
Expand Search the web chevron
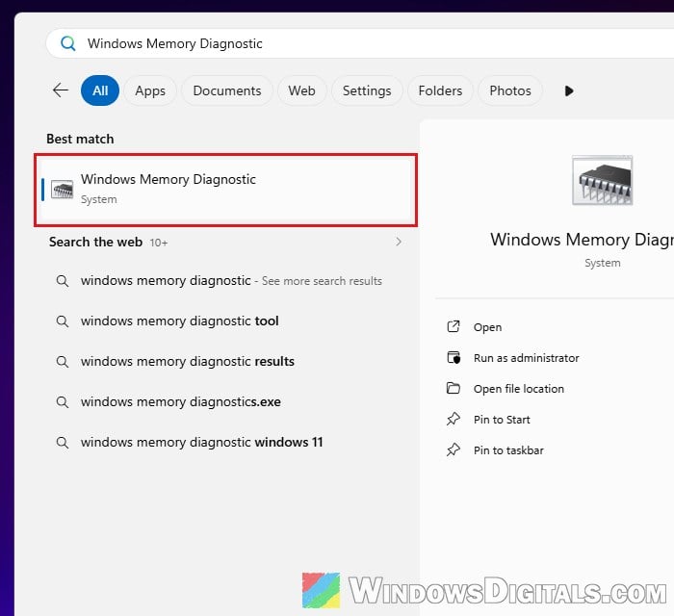399,242
